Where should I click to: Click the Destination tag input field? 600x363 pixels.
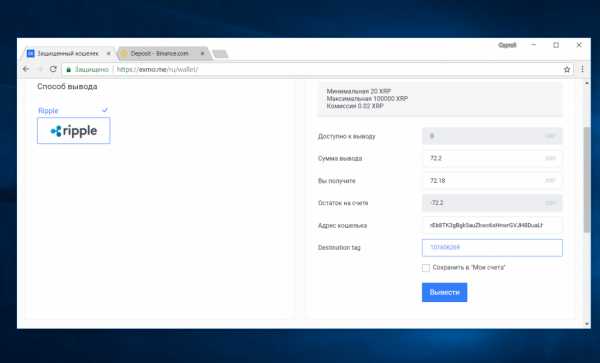(492, 247)
